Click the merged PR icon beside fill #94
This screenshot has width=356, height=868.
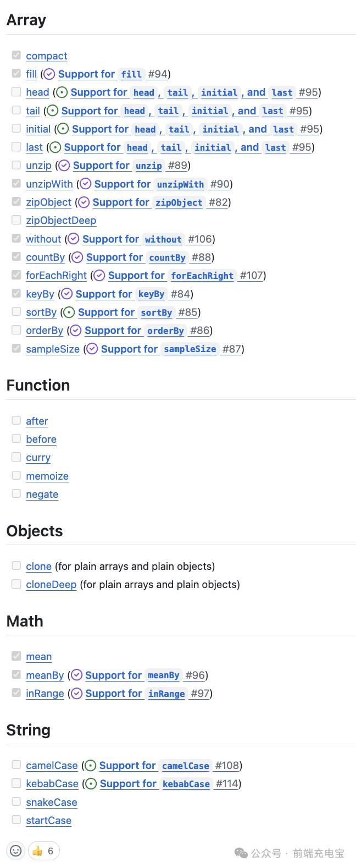coord(49,74)
